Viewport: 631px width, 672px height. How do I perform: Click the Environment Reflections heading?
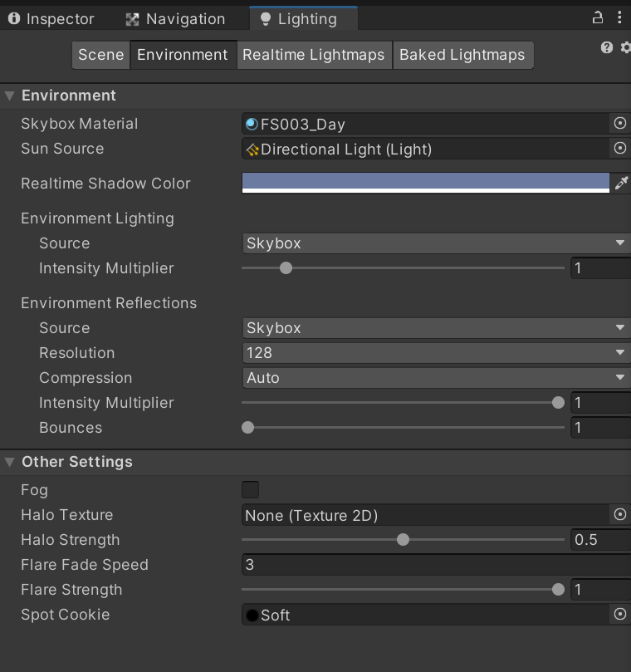(109, 303)
